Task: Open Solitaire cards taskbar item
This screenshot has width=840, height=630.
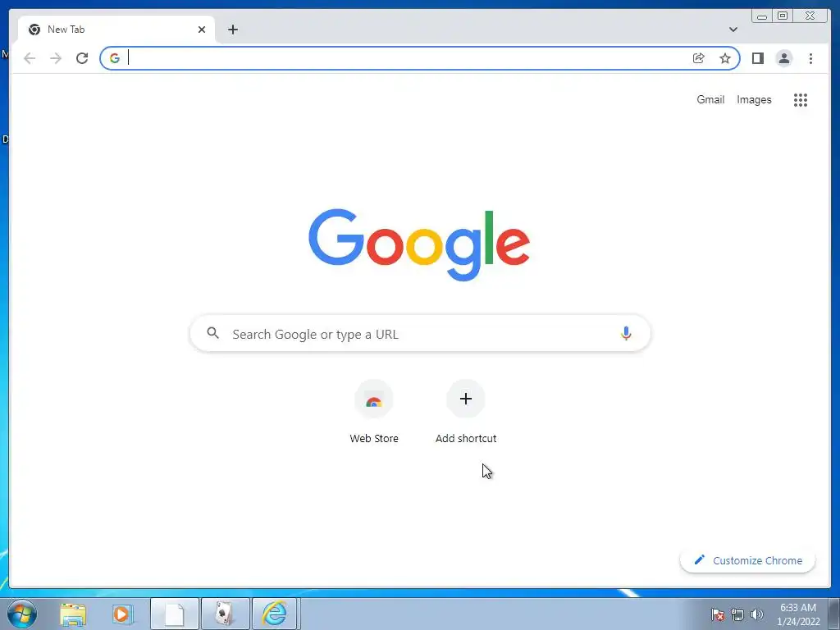Action: [225, 614]
